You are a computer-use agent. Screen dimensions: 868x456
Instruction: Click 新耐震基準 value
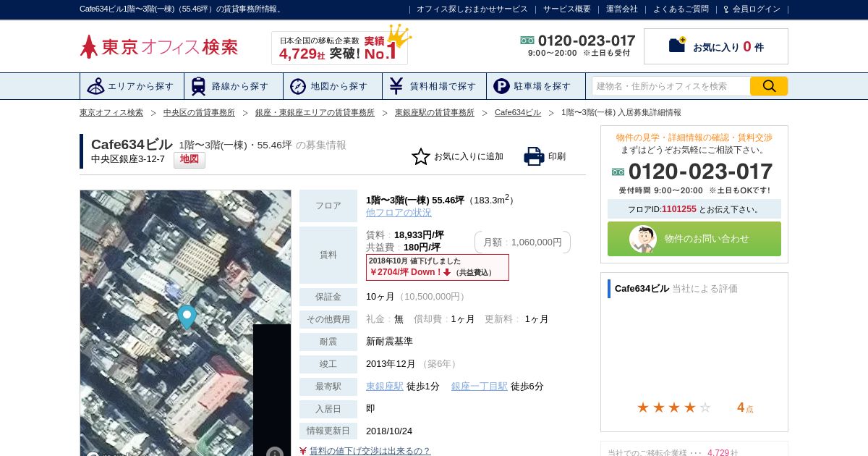tap(389, 342)
